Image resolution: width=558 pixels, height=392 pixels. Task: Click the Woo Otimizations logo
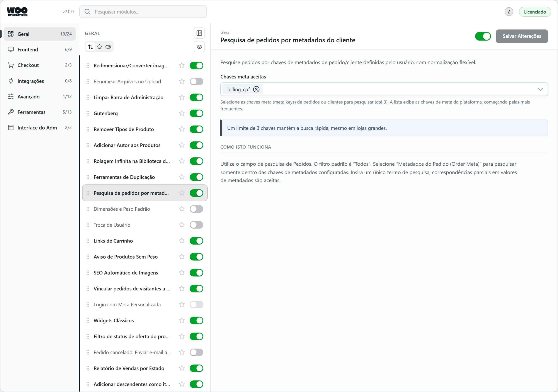point(17,11)
